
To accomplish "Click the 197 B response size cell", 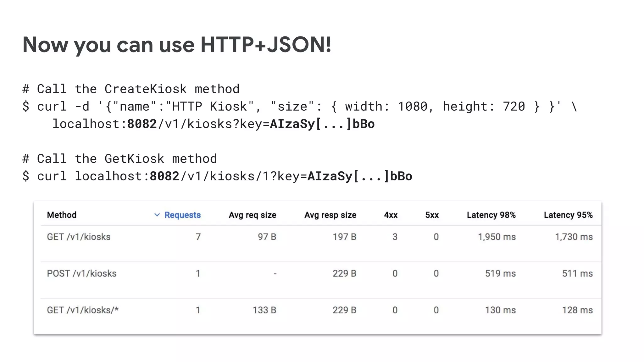I will tap(345, 237).
